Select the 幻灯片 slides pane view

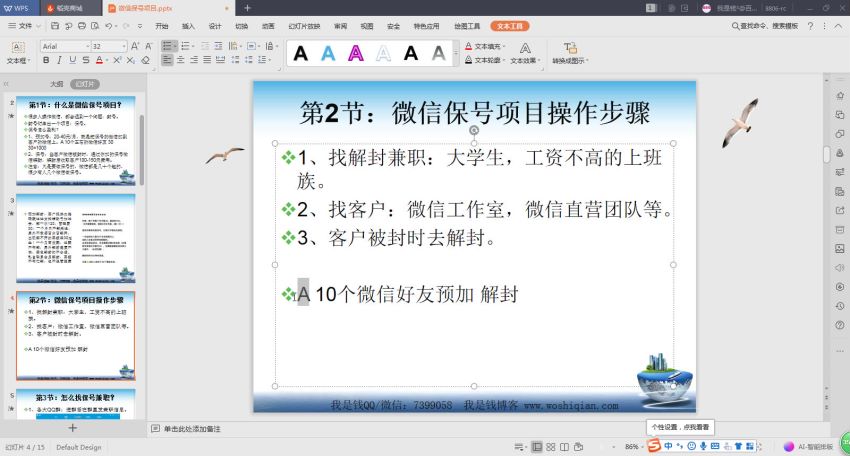[x=85, y=84]
